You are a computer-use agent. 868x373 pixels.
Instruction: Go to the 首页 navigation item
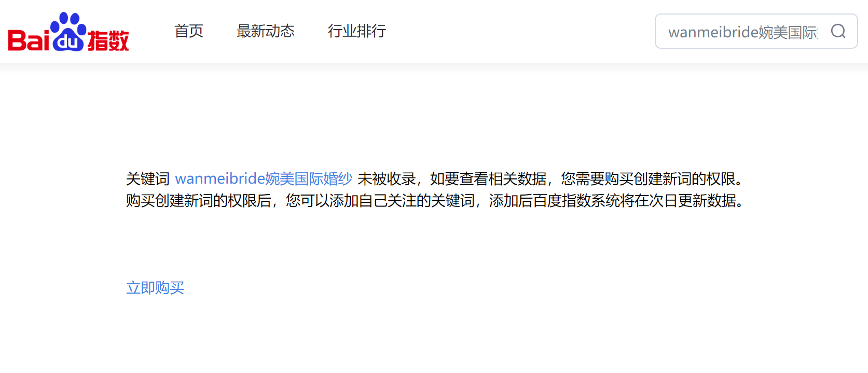pos(189,31)
